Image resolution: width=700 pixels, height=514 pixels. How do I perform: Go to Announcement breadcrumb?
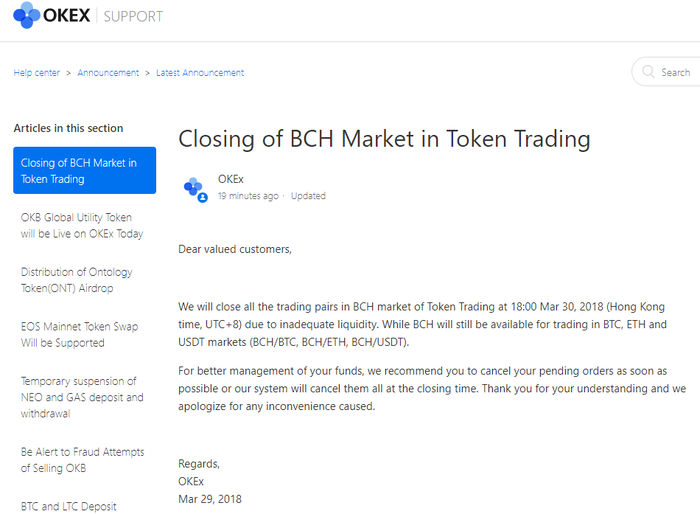[x=108, y=73]
